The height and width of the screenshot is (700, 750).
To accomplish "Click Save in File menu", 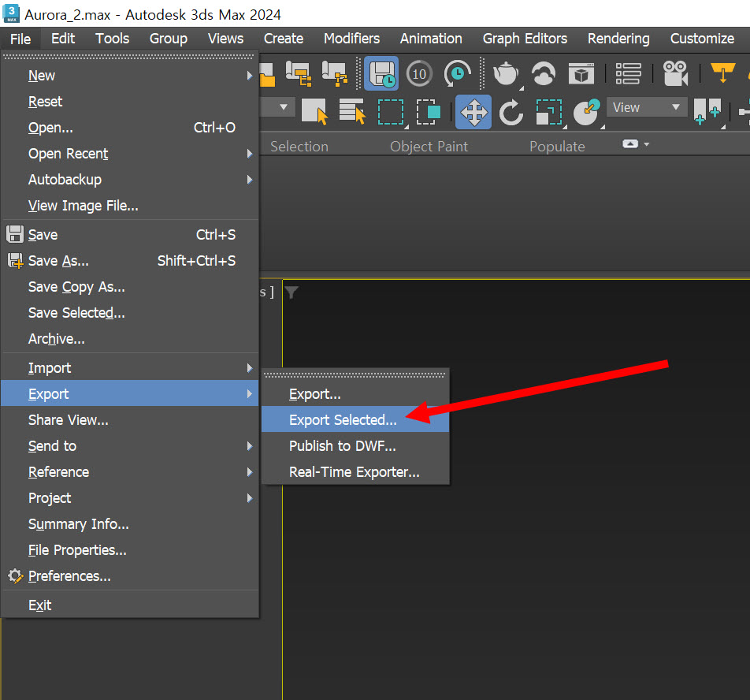I will [x=130, y=234].
